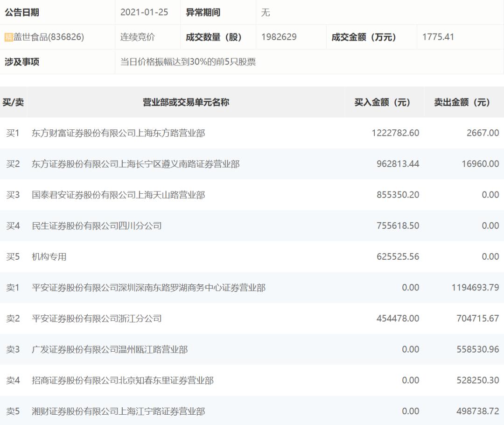Click the 连续竞价 cell
This screenshot has height=425, width=504.
[x=138, y=37]
